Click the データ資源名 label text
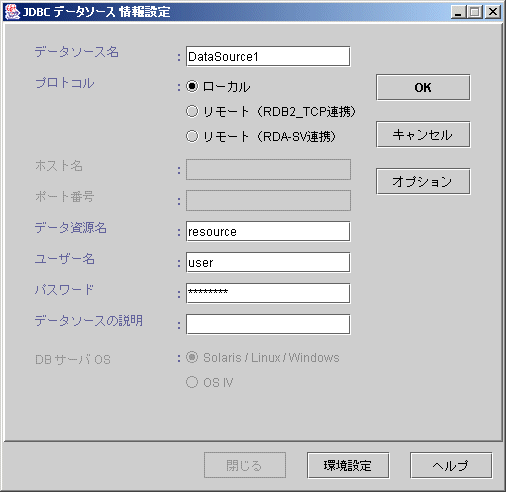Viewport: 506px width, 492px height. [x=71, y=228]
